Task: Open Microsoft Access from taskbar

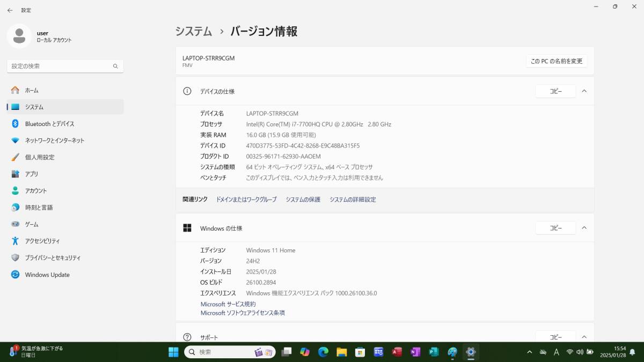Action: coord(397,352)
